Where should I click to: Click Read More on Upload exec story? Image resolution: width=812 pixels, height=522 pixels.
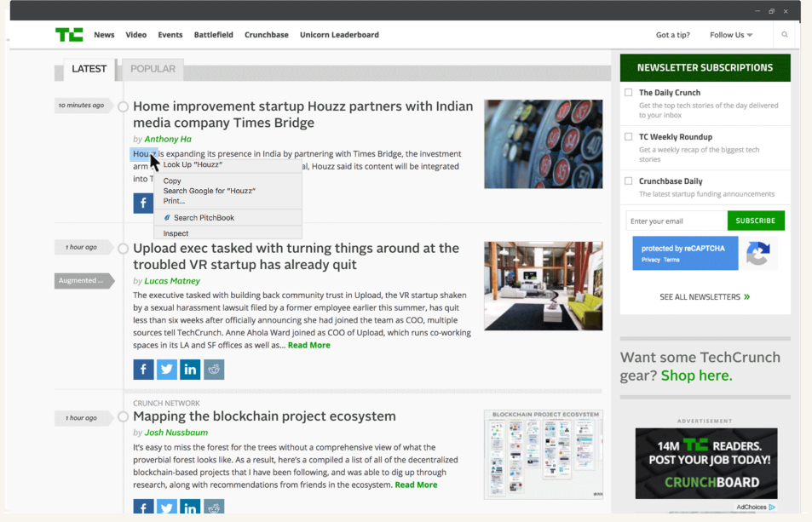pyautogui.click(x=308, y=345)
